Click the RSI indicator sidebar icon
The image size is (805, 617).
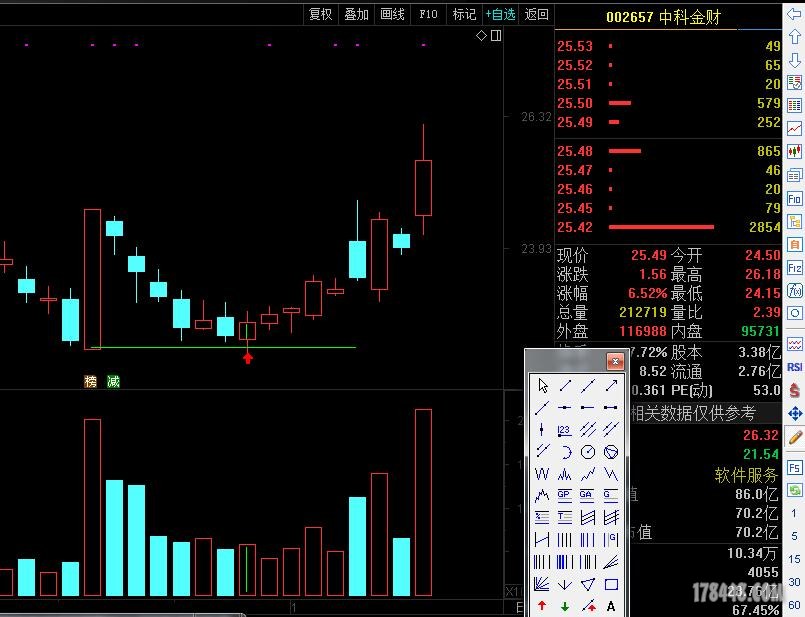click(x=794, y=367)
